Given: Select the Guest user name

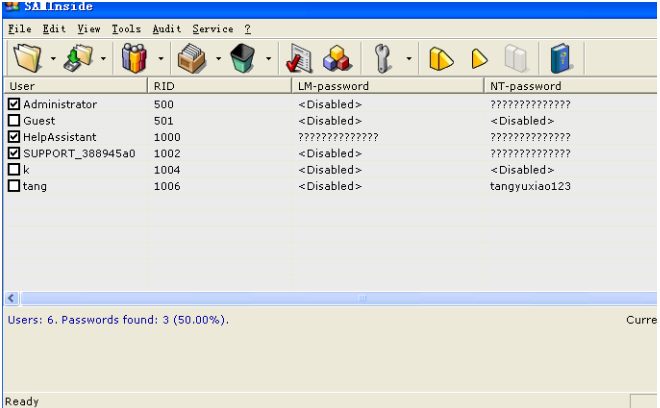Looking at the screenshot, I should (39, 121).
